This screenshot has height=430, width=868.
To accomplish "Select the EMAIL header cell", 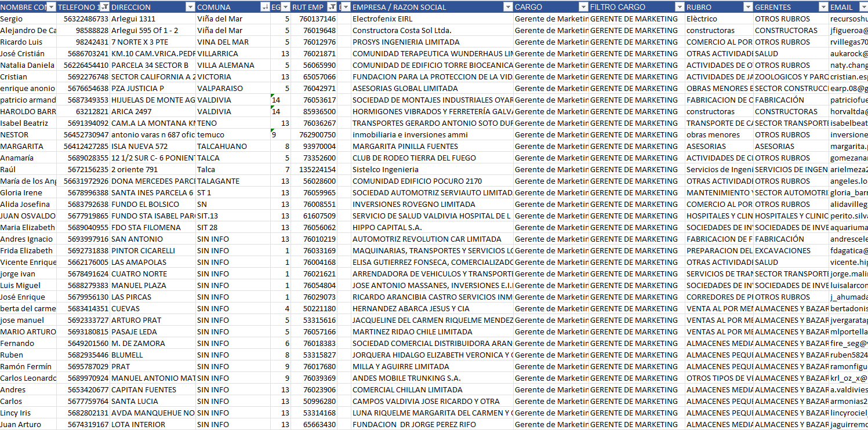I will tap(848, 7).
